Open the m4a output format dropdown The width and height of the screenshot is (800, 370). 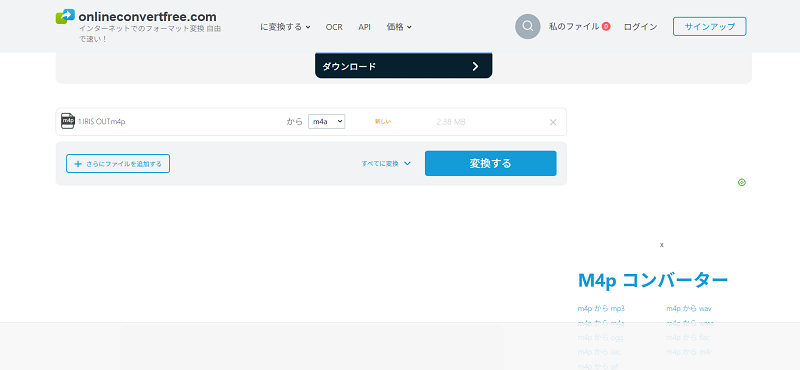coord(327,121)
